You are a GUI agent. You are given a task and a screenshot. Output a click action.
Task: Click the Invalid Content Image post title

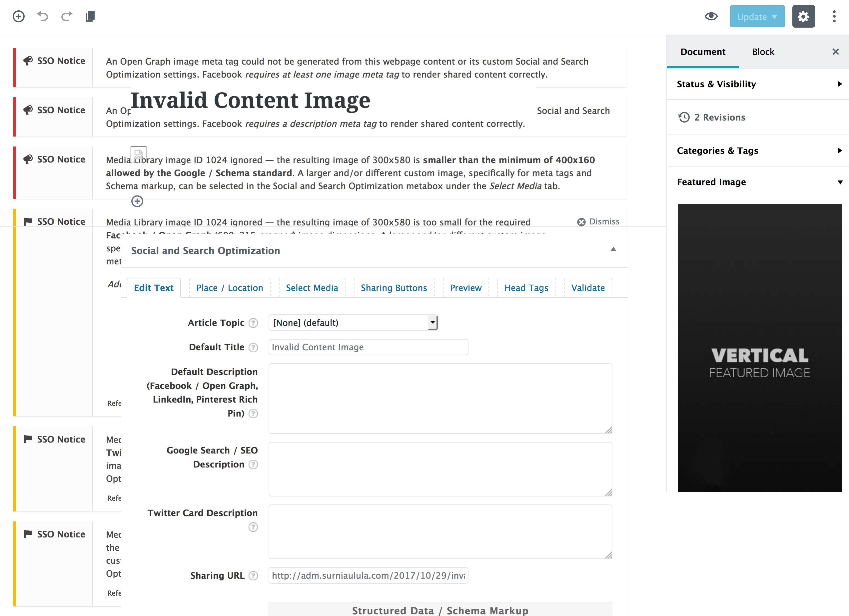coord(251,100)
